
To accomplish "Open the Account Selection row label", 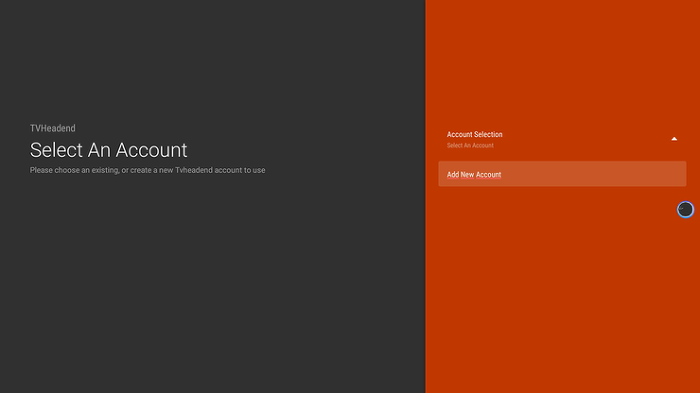I will [x=475, y=134].
